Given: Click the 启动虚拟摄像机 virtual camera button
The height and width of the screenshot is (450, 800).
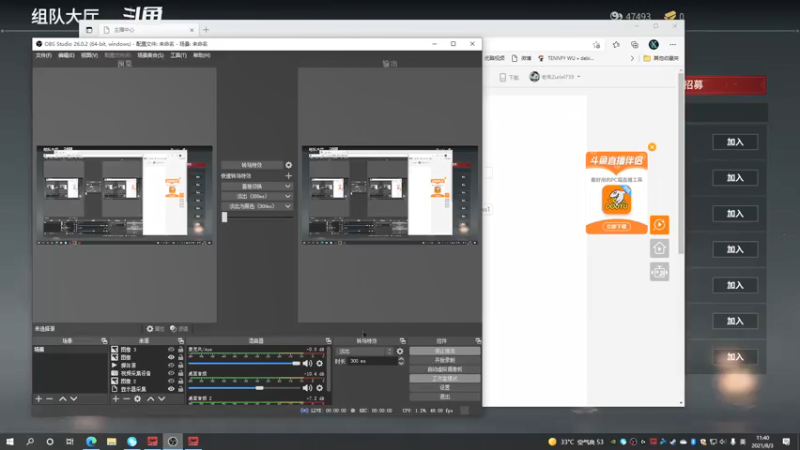Looking at the screenshot, I should click(444, 369).
